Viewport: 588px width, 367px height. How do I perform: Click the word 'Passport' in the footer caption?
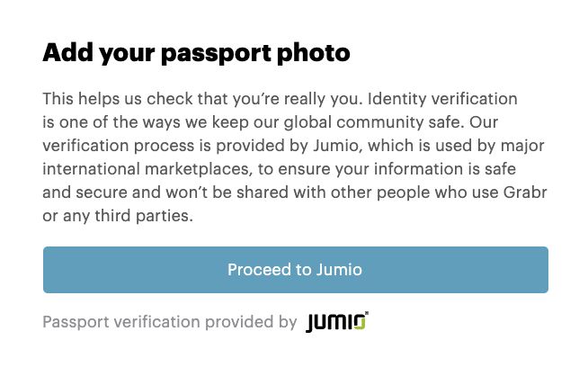pyautogui.click(x=76, y=322)
